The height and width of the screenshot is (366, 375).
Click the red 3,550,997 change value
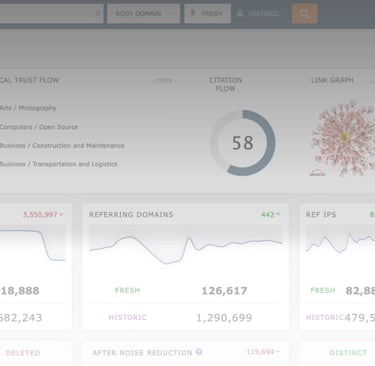click(43, 215)
